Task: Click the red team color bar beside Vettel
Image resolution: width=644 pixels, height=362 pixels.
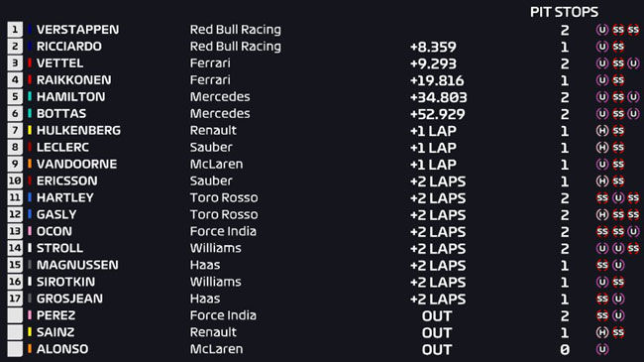Action: point(30,62)
